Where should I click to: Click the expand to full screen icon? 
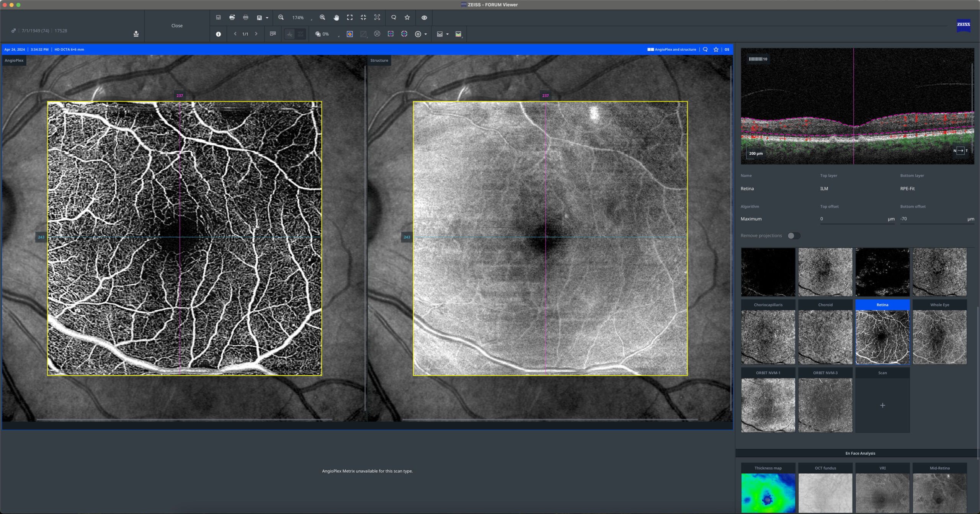coord(350,18)
